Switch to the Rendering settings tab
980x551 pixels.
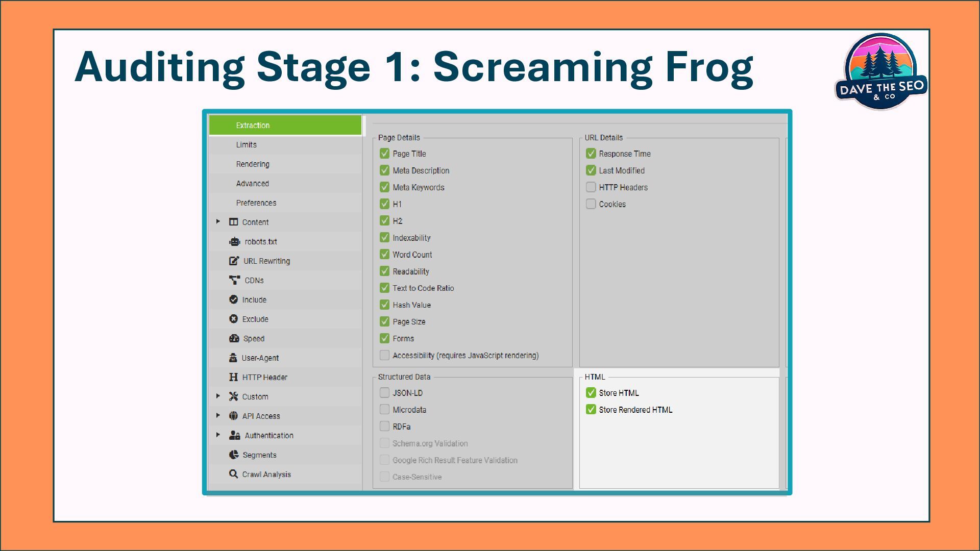point(253,164)
